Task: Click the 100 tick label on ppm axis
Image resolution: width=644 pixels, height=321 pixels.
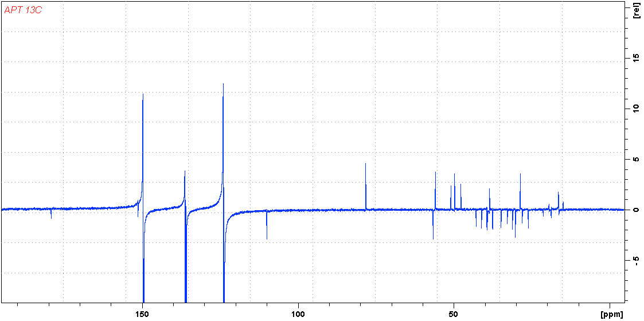Action: [x=298, y=314]
